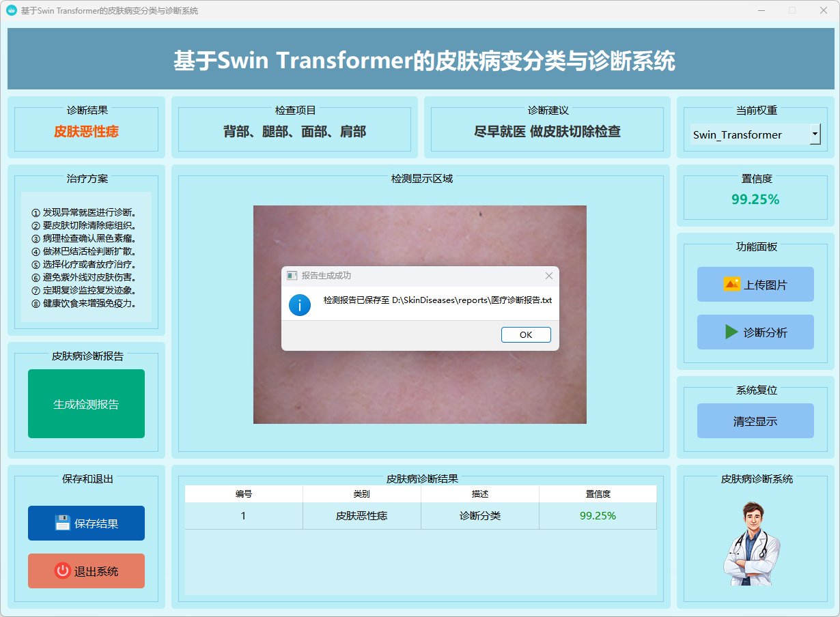Click the doctor illustration image
840x617 pixels.
click(x=751, y=543)
